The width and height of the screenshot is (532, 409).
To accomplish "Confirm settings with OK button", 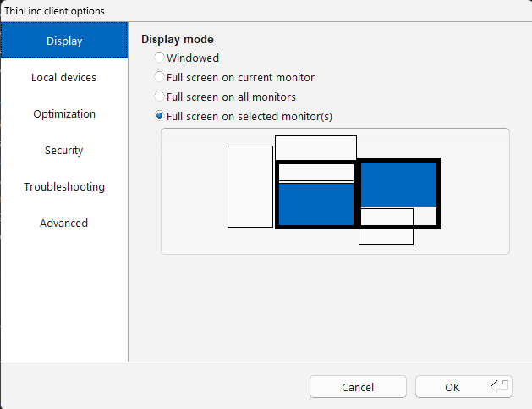I will point(463,387).
